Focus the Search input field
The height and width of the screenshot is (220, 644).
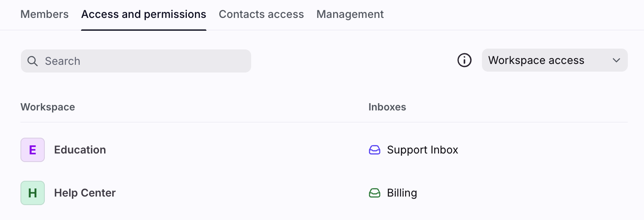[141, 61]
